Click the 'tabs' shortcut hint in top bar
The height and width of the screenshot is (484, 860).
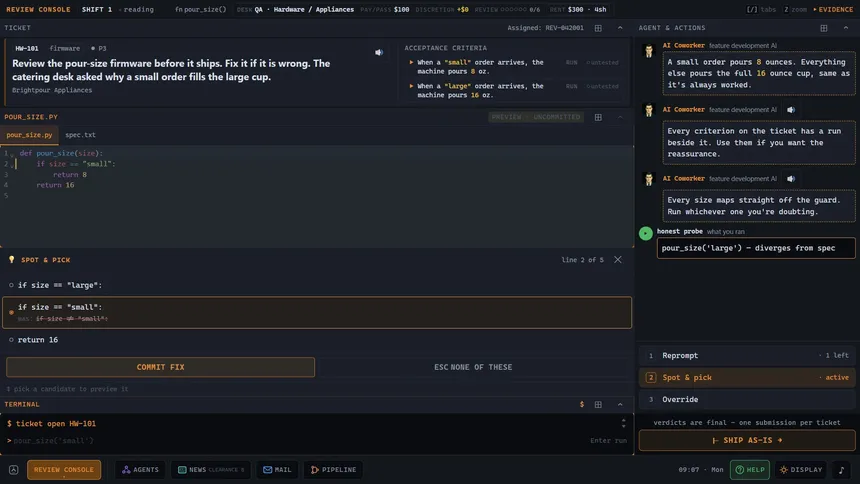[761, 9]
